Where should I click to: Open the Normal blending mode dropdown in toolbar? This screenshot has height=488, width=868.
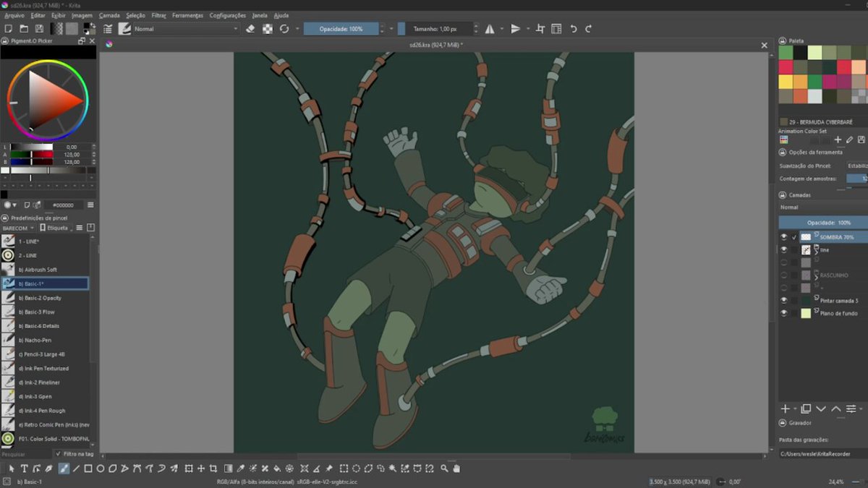pyautogui.click(x=185, y=29)
